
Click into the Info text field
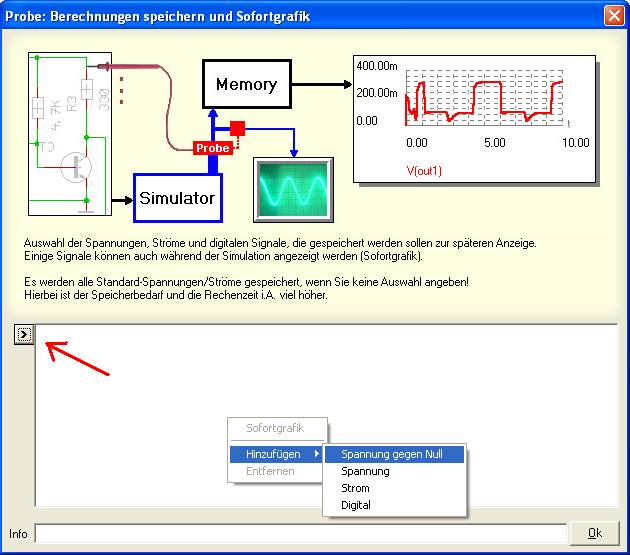(300, 534)
